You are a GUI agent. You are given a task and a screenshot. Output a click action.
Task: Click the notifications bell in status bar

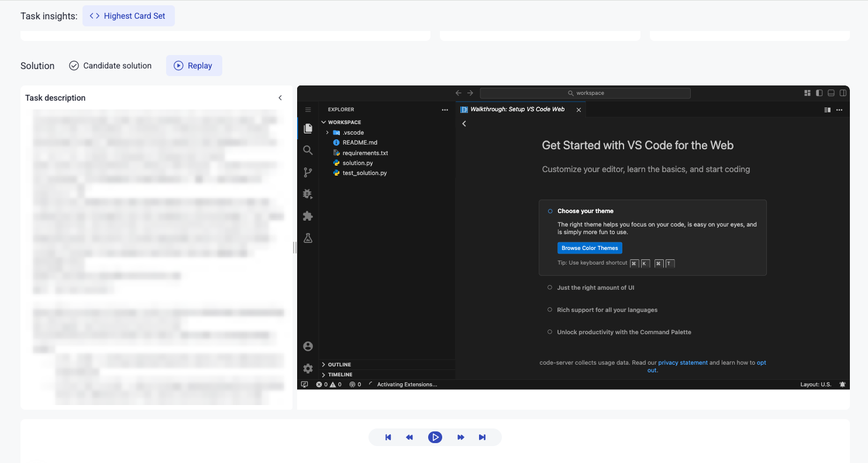(842, 385)
